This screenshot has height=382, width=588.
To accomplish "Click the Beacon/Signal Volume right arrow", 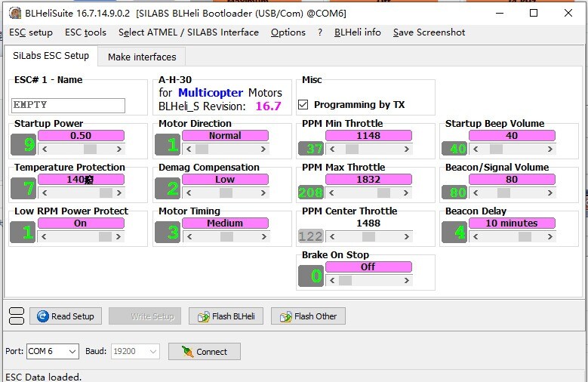I will click(550, 193).
